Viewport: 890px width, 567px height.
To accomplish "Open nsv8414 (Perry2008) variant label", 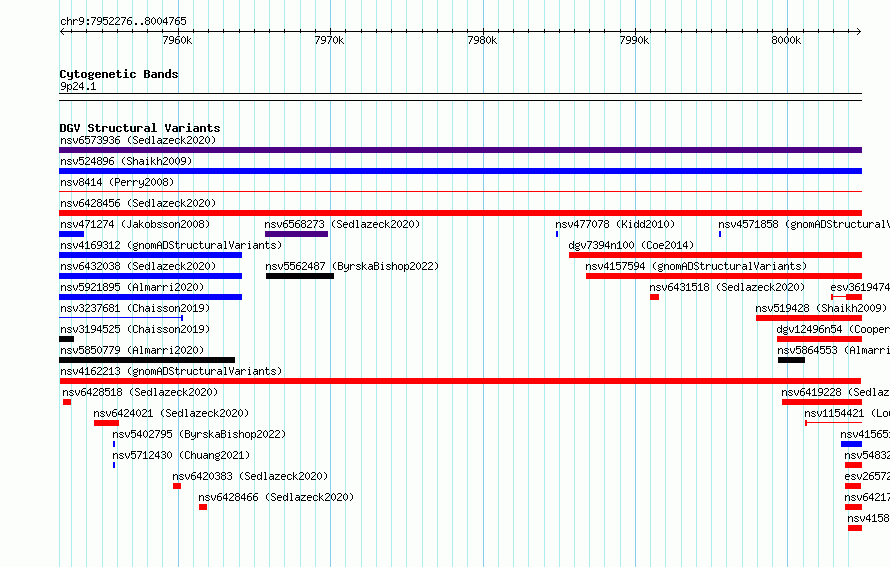I will (x=117, y=182).
